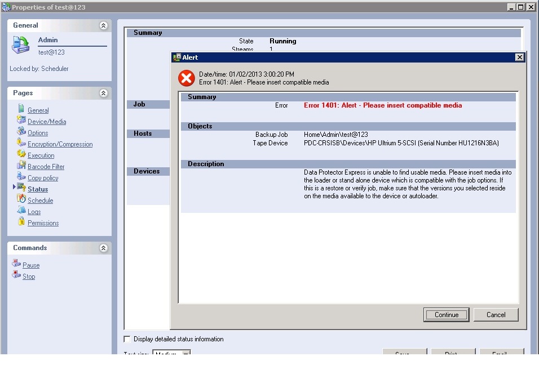Image resolution: width=539 pixels, height=392 pixels.
Task: Click the Options page icon
Action: click(21, 131)
